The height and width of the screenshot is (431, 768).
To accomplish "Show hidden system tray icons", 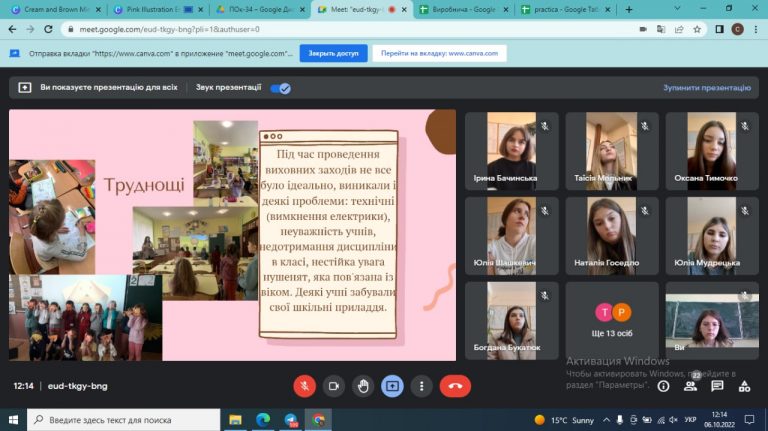I will coord(606,420).
